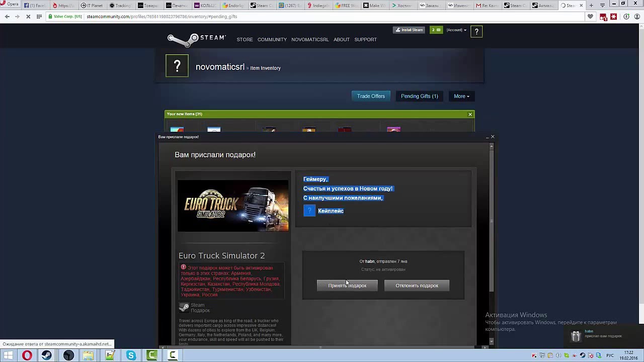The image size is (644, 362).
Task: Open habn sender link
Action: [x=370, y=261]
